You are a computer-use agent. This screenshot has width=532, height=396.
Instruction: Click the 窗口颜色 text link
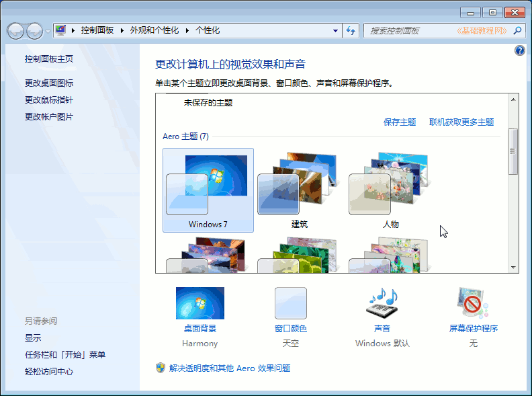click(x=291, y=328)
